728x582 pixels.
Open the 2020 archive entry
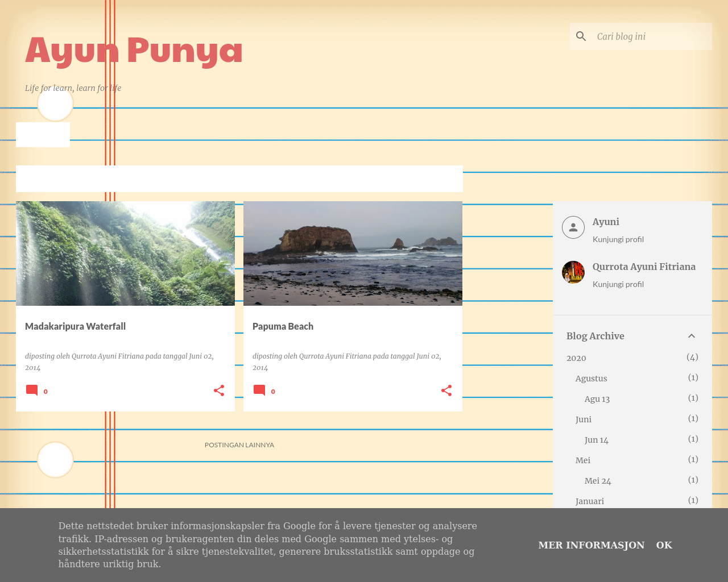[576, 358]
